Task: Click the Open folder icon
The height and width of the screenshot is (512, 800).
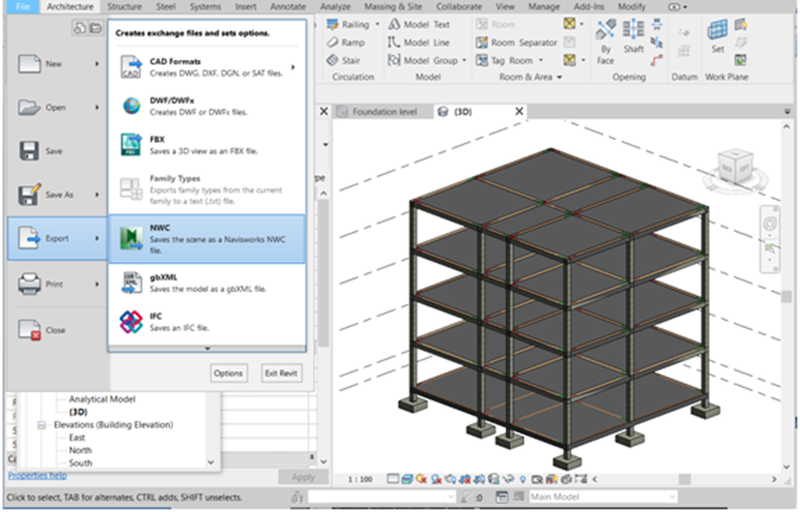Action: pyautogui.click(x=29, y=108)
